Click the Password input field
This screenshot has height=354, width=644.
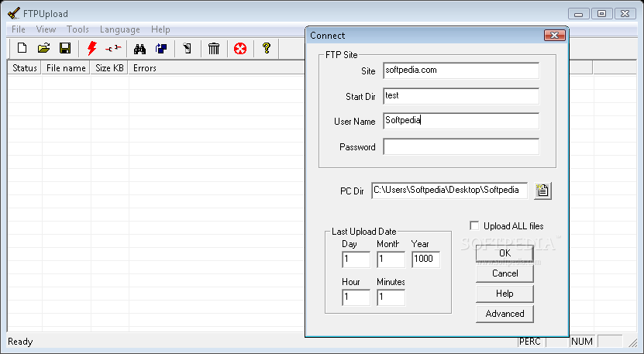(x=460, y=147)
